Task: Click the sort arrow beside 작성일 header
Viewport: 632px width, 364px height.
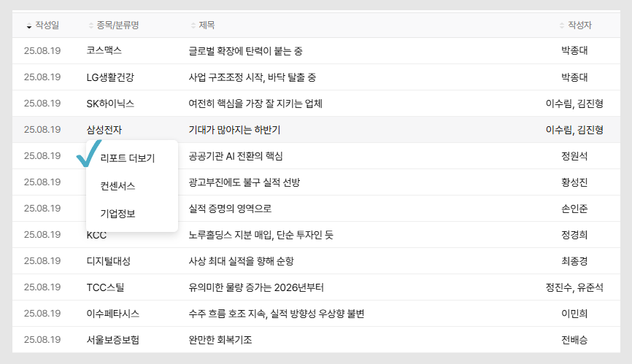Action: (x=29, y=26)
